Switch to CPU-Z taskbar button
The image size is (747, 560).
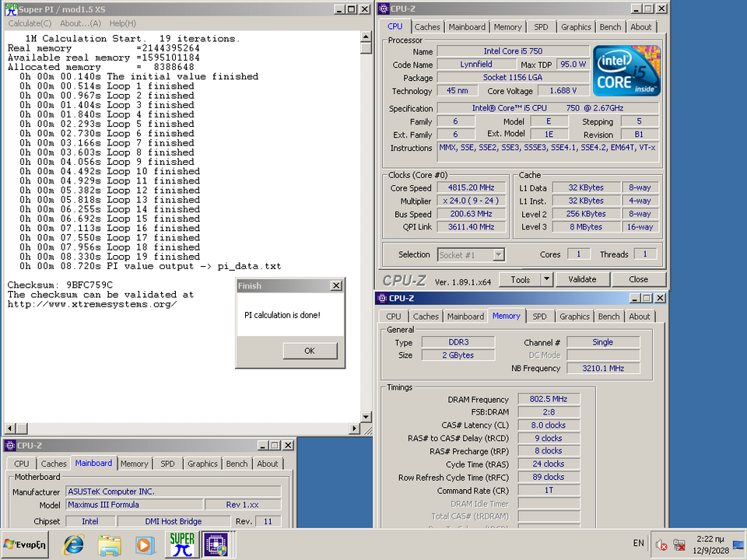point(217,544)
